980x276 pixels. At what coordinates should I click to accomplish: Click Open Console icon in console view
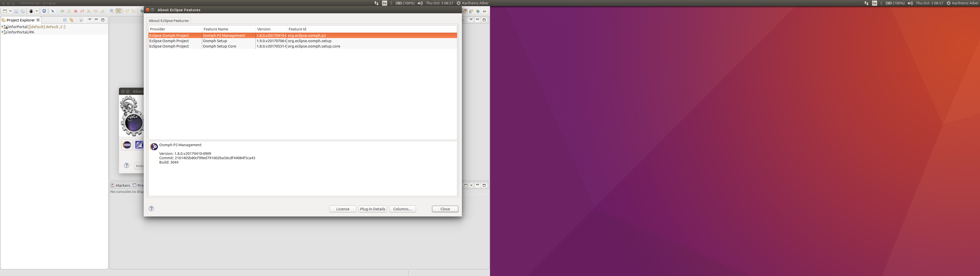click(x=466, y=186)
